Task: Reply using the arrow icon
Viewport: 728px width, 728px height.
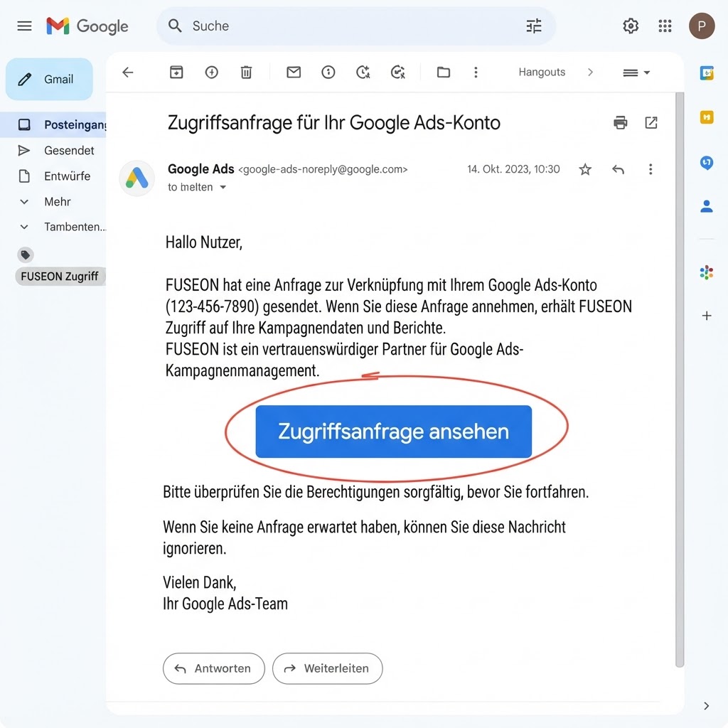Action: (x=618, y=169)
